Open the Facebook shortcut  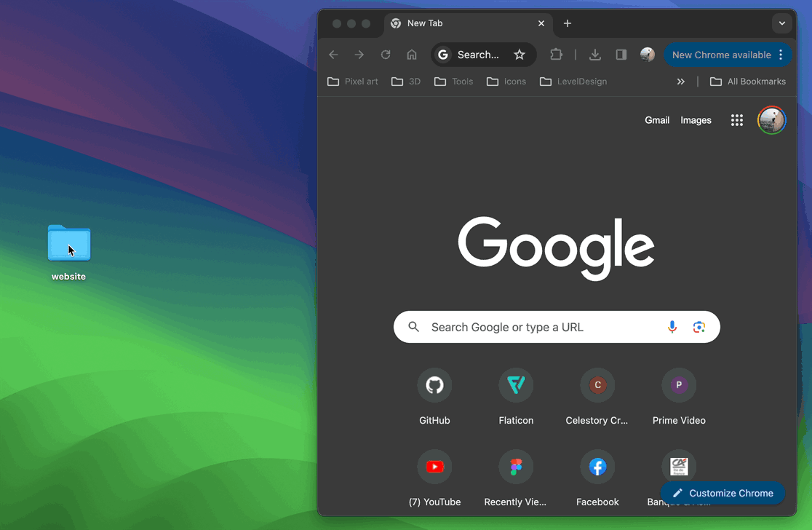(x=597, y=478)
